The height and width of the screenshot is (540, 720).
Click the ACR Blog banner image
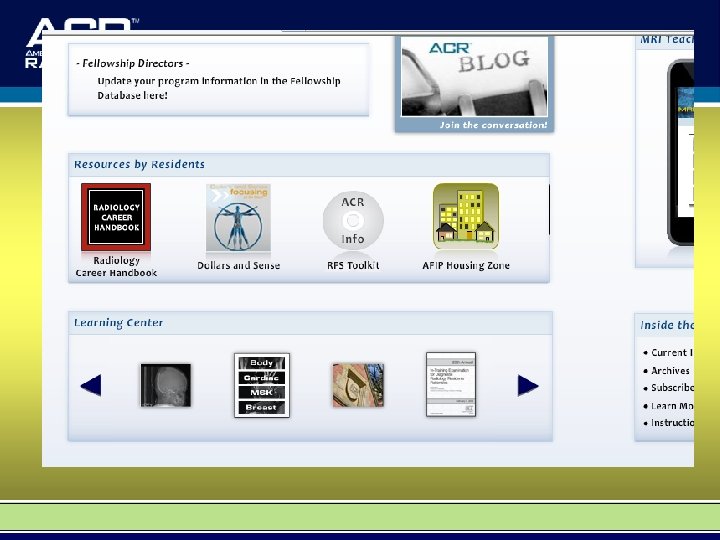tap(474, 77)
